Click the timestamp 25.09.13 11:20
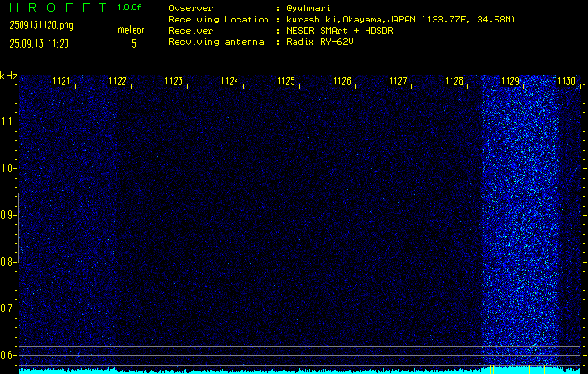 39,44
